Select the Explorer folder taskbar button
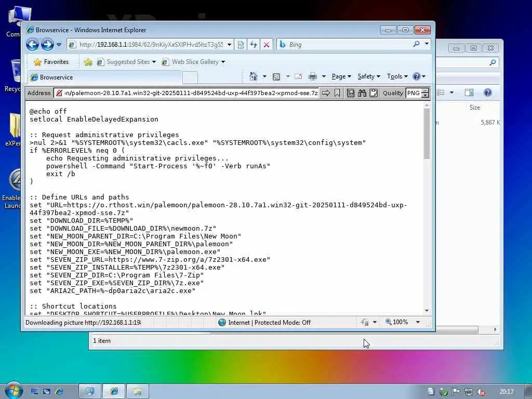The width and height of the screenshot is (532, 399). click(137, 392)
